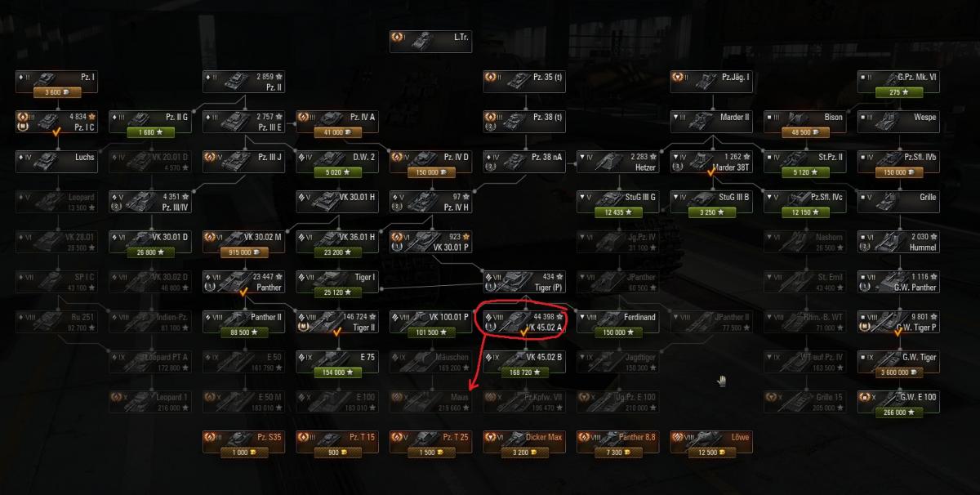Image resolution: width=980 pixels, height=495 pixels.
Task: Purchase G.W. Tiger for 3 600 000 credits
Action: click(898, 373)
